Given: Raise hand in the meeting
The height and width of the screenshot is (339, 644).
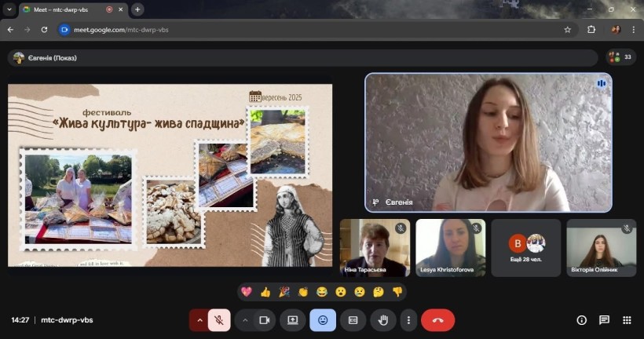Looking at the screenshot, I should tap(383, 320).
